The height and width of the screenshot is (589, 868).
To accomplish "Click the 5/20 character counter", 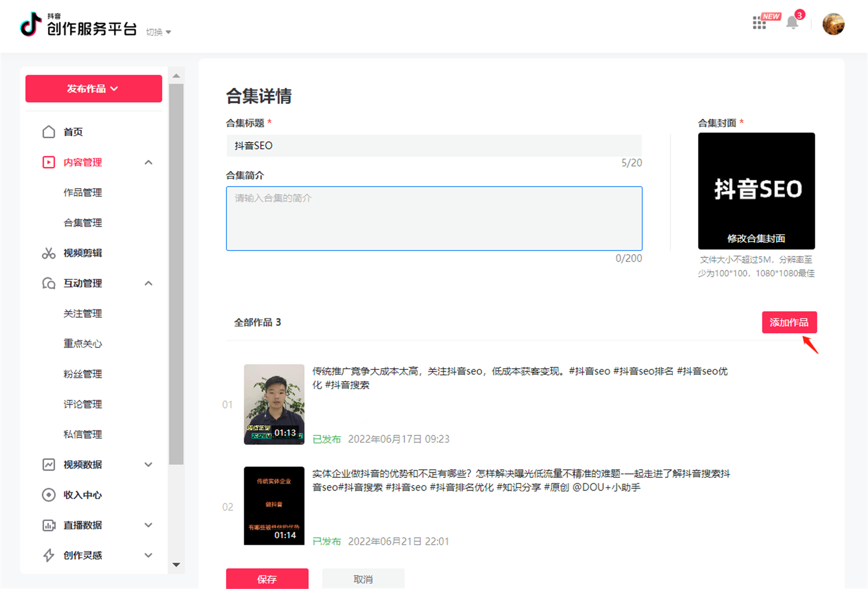I will (632, 163).
